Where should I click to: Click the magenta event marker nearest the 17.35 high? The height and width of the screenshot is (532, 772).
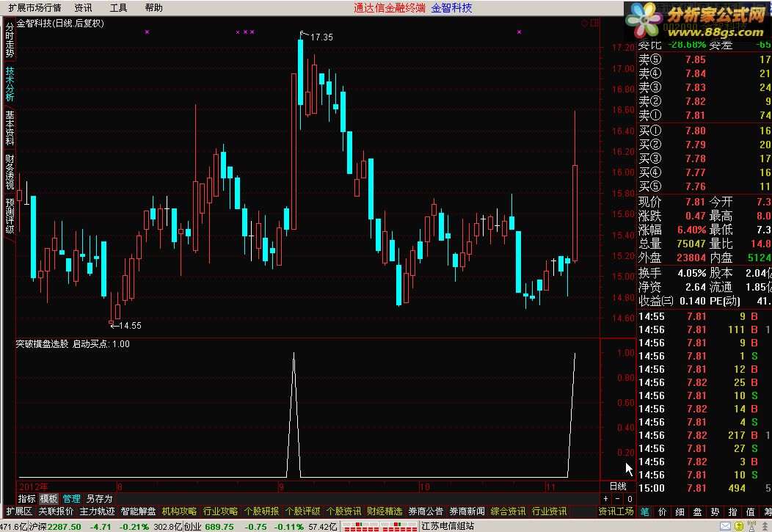[252, 32]
